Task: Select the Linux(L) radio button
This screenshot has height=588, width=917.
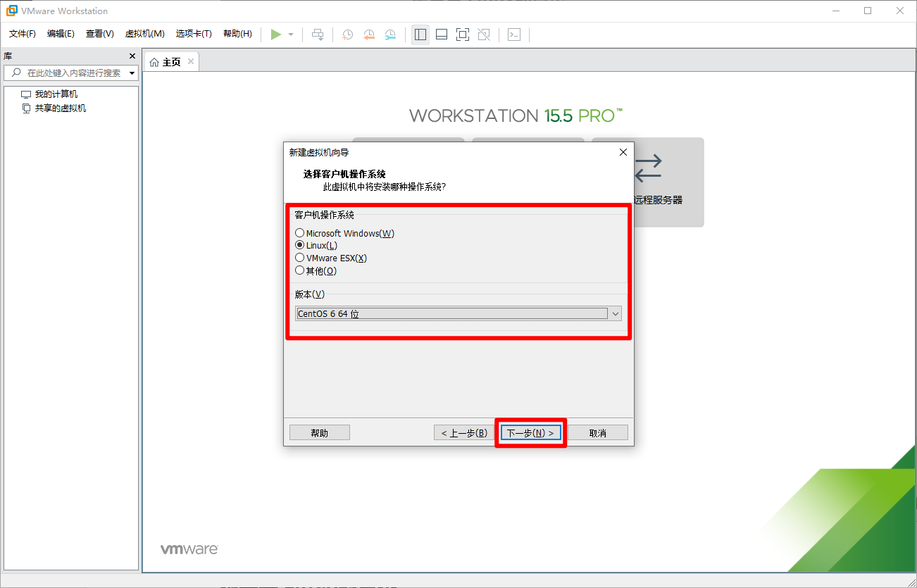Action: click(299, 245)
